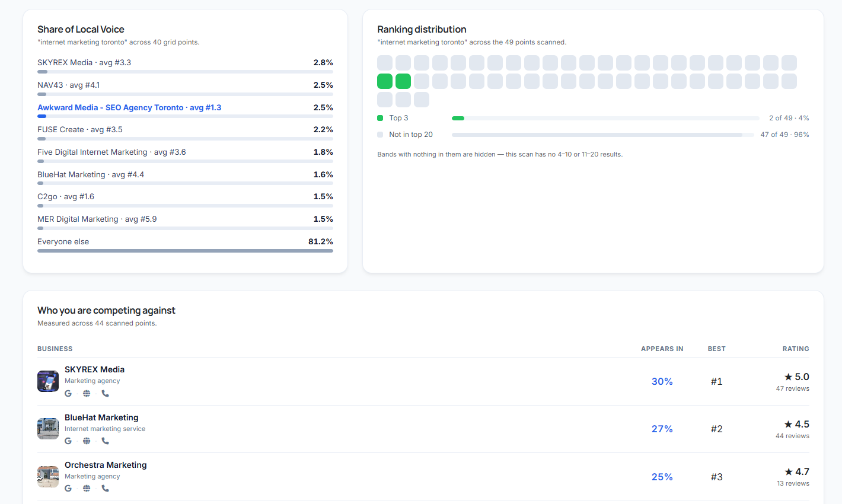The height and width of the screenshot is (504, 842).
Task: Open the website globe icon for Orchestra Marketing
Action: pyautogui.click(x=87, y=488)
